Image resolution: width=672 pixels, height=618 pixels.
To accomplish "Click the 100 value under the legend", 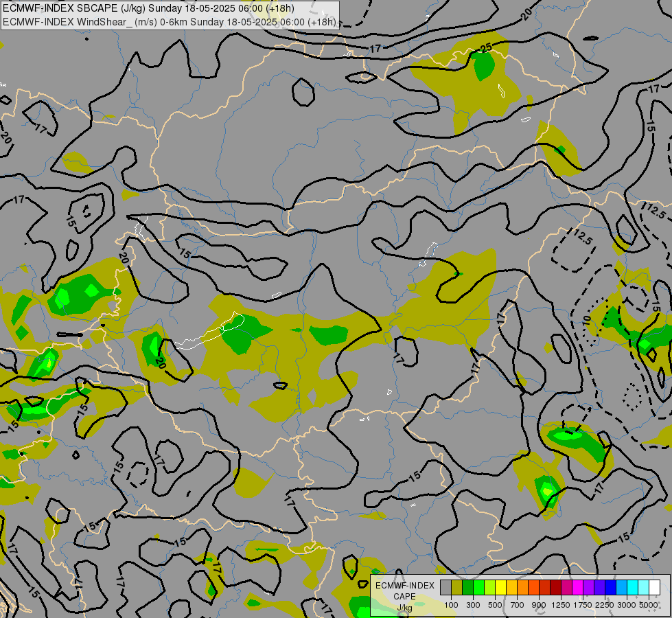I will (451, 605).
